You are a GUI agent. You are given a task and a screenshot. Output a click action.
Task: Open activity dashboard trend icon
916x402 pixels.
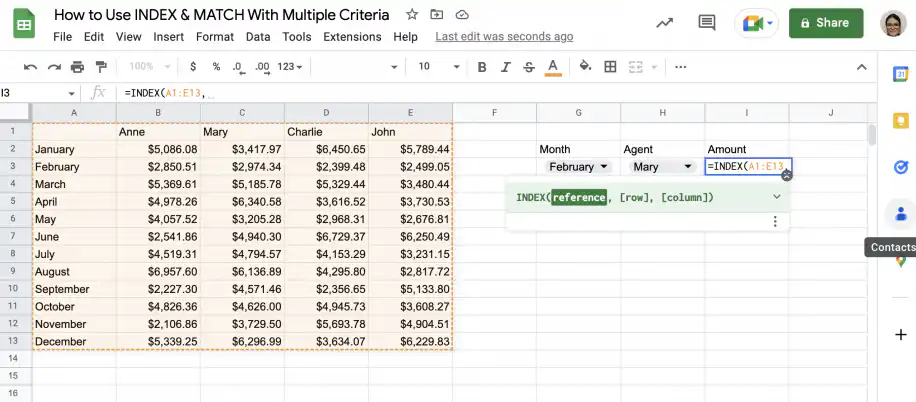[x=665, y=23]
